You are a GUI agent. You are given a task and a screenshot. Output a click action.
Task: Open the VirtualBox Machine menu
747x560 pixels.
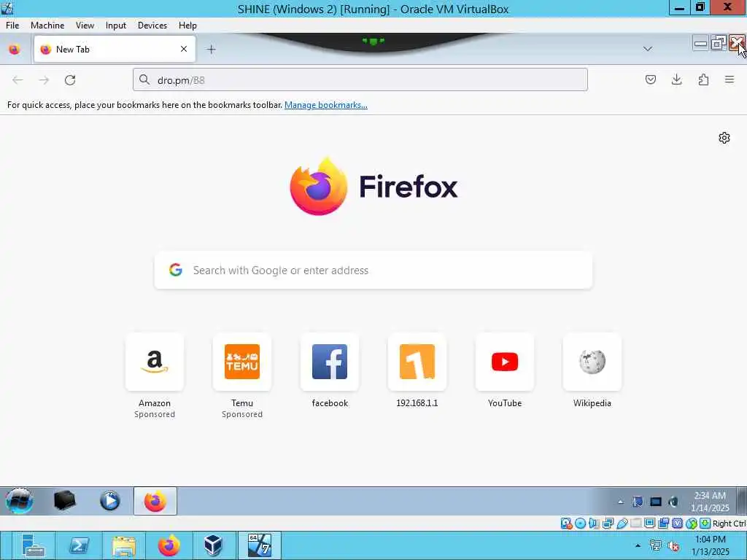tap(47, 26)
